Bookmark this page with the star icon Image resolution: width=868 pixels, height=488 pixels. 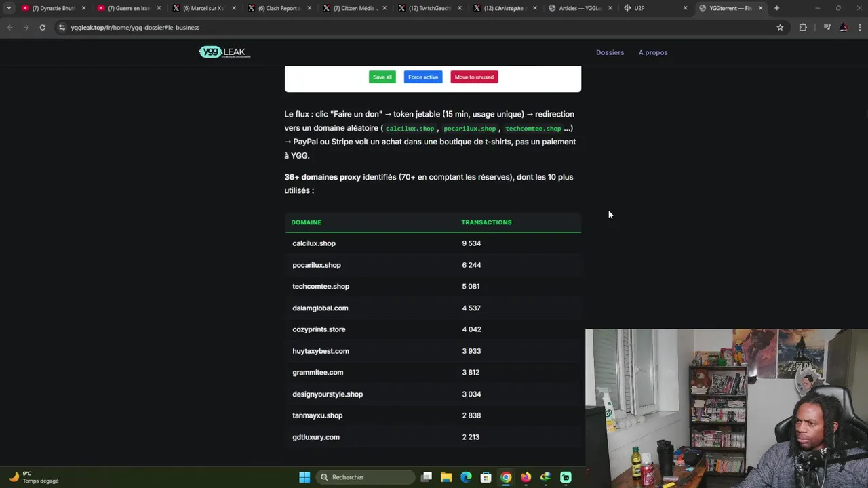coord(780,28)
